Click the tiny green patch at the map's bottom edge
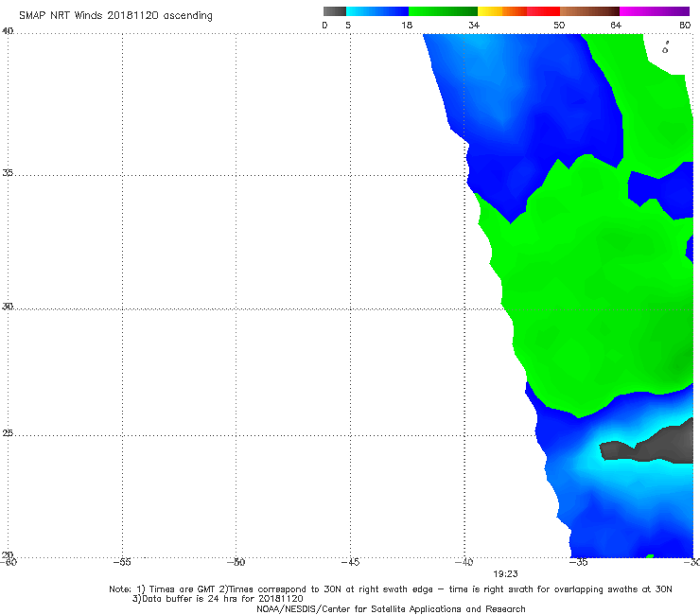The height and width of the screenshot is (615, 700). point(650,556)
